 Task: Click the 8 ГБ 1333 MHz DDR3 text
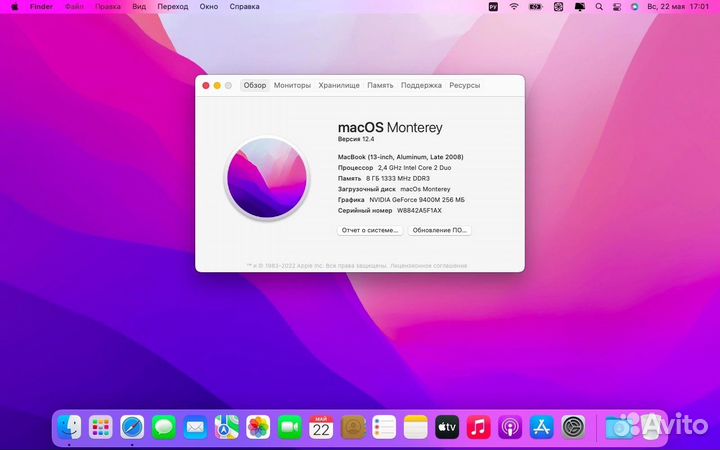coord(398,178)
